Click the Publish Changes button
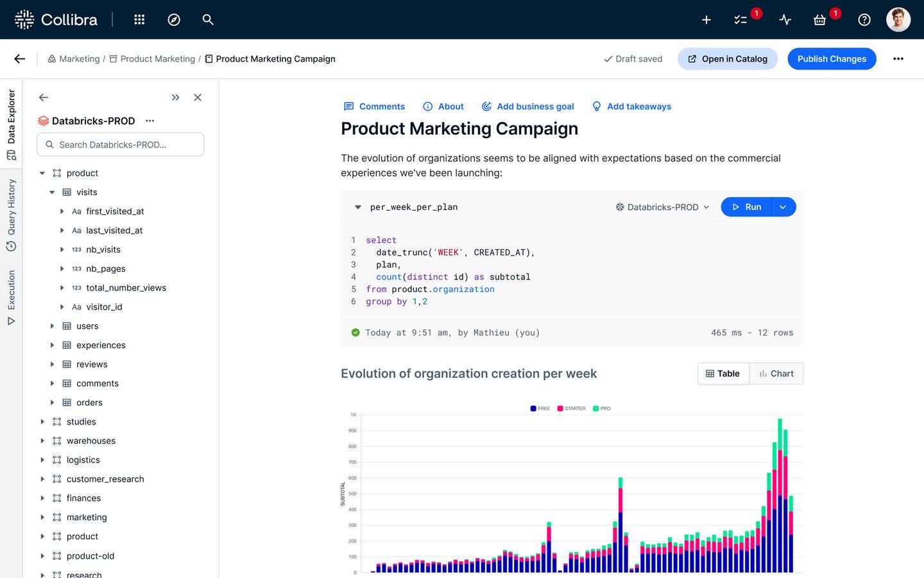 click(x=832, y=59)
